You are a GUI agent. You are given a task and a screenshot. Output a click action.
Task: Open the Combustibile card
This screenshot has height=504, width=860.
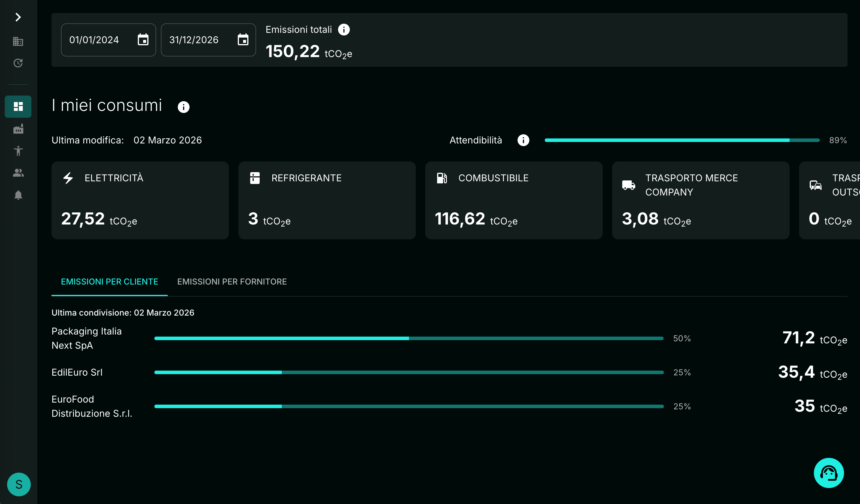pos(514,200)
